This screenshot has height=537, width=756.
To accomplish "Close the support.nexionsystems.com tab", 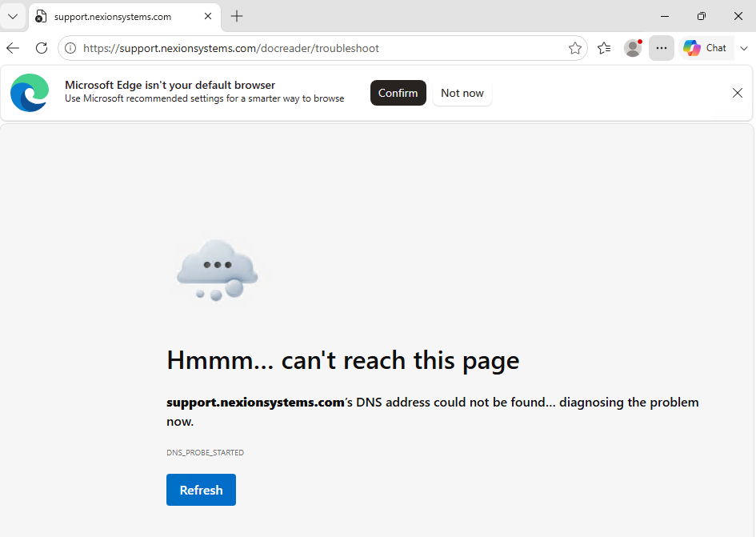I will pyautogui.click(x=208, y=16).
